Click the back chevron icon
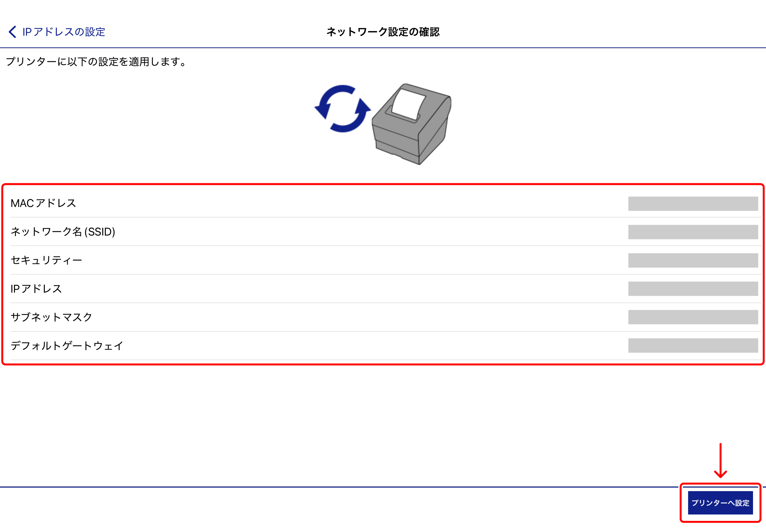This screenshot has width=766, height=532. point(12,32)
